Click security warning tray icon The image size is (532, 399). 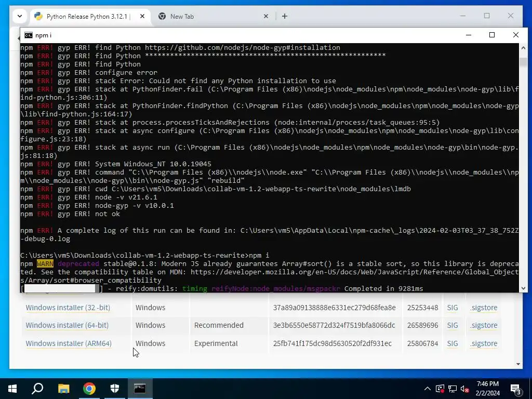[440, 389]
